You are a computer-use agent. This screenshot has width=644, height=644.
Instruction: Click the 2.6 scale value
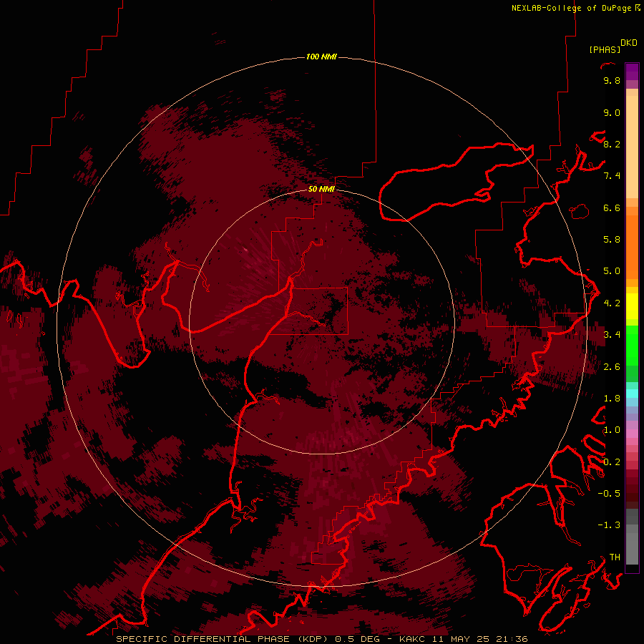(x=612, y=367)
